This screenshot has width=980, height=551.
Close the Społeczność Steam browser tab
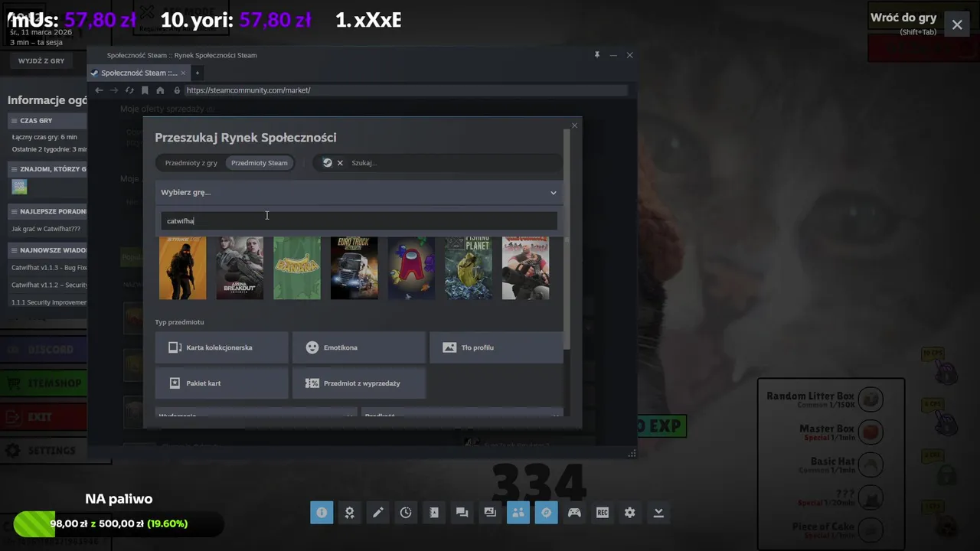click(x=183, y=73)
